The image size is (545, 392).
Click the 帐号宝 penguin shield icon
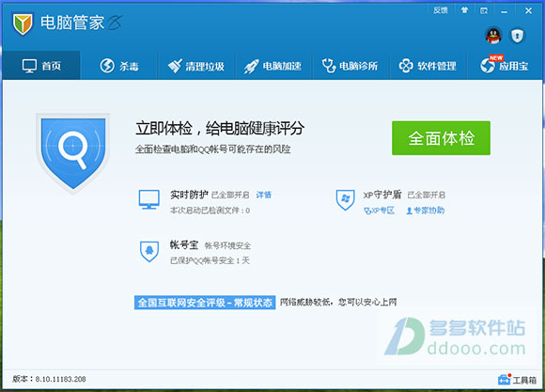(x=149, y=251)
